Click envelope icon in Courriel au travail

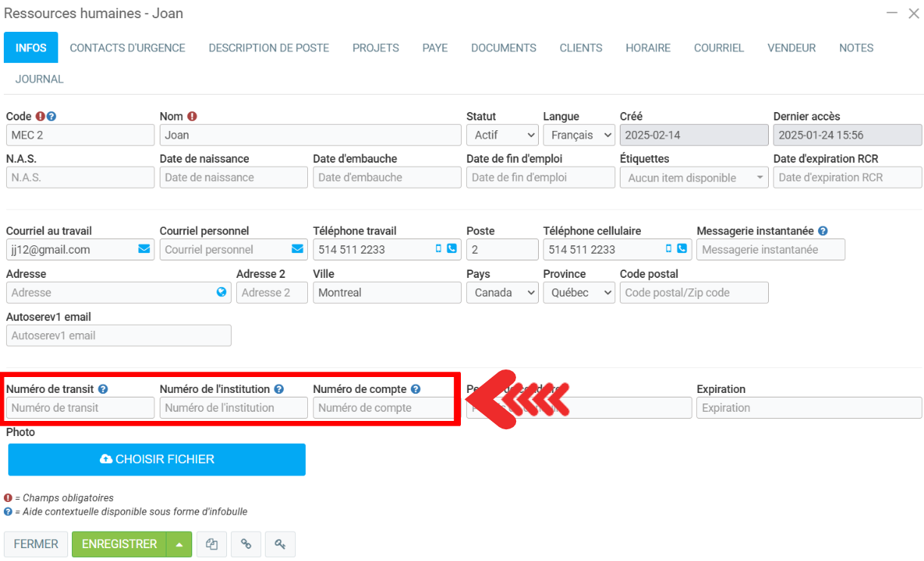144,249
